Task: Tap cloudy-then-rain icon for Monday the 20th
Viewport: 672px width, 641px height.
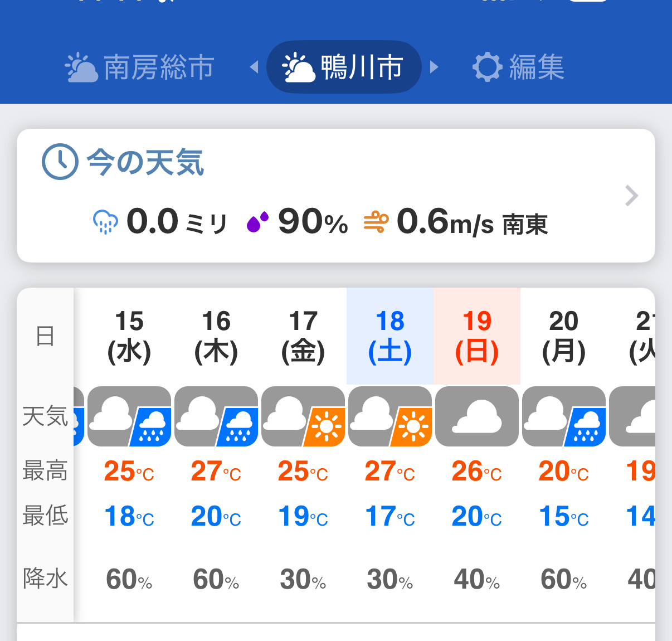Action: tap(564, 416)
